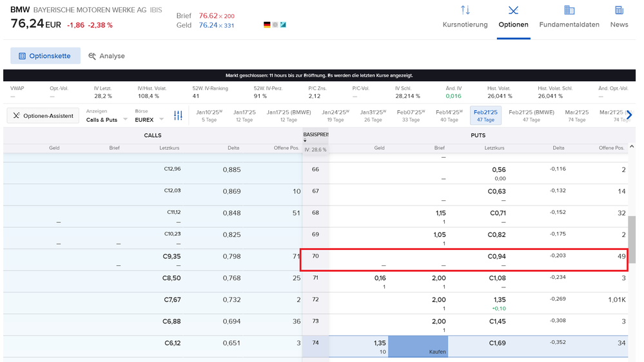
Task: Open the Optionen-Assistent
Action: [43, 116]
